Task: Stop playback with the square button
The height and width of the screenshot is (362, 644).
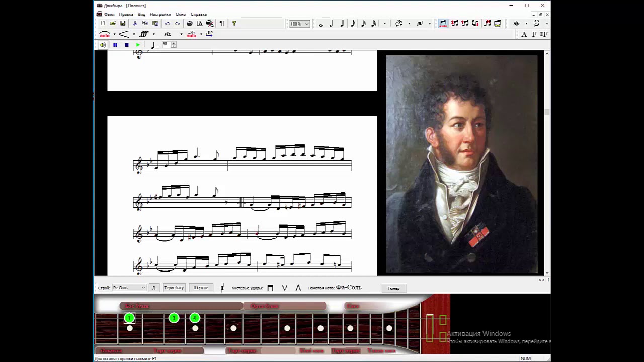Action: pyautogui.click(x=126, y=45)
